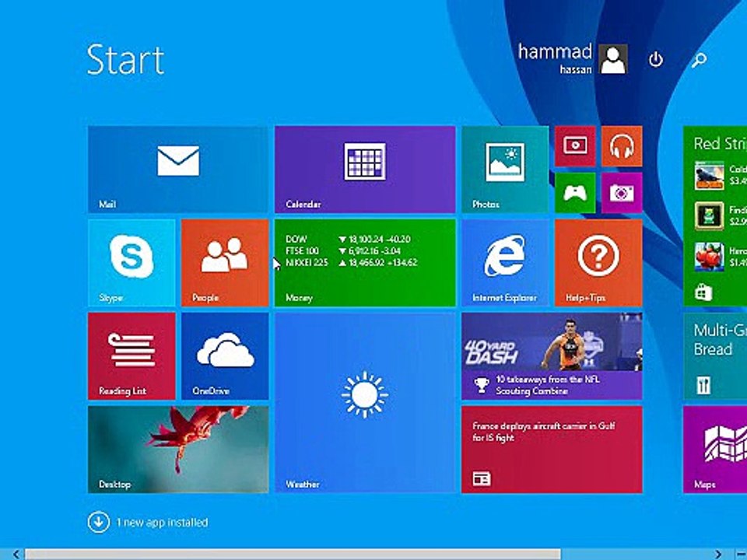Screen dimensions: 747x560
Task: Open the Money stock ticker tile
Action: point(365,262)
